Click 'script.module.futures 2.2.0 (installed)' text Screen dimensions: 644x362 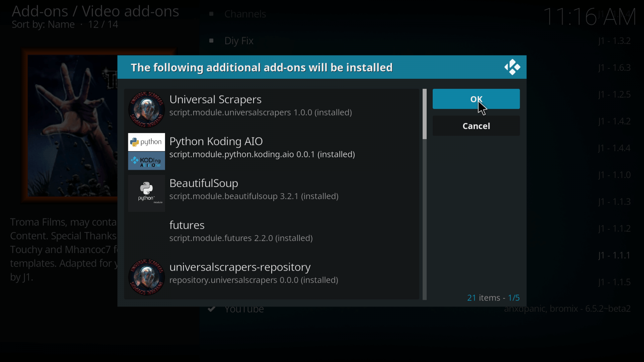(x=241, y=238)
